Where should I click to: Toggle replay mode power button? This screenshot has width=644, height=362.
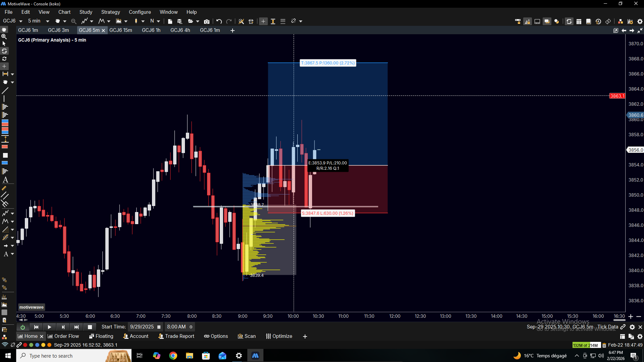click(x=22, y=327)
